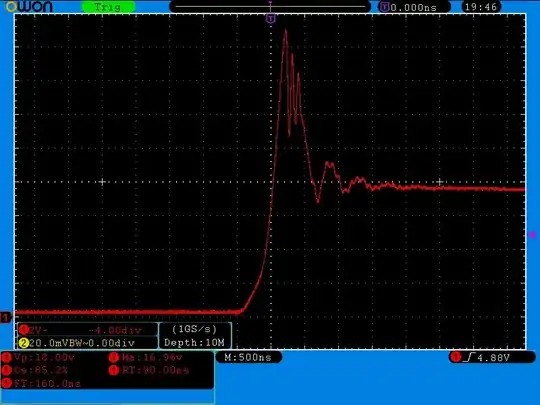
Task: Click the purple T icon beside 0.000ns
Action: (384, 7)
